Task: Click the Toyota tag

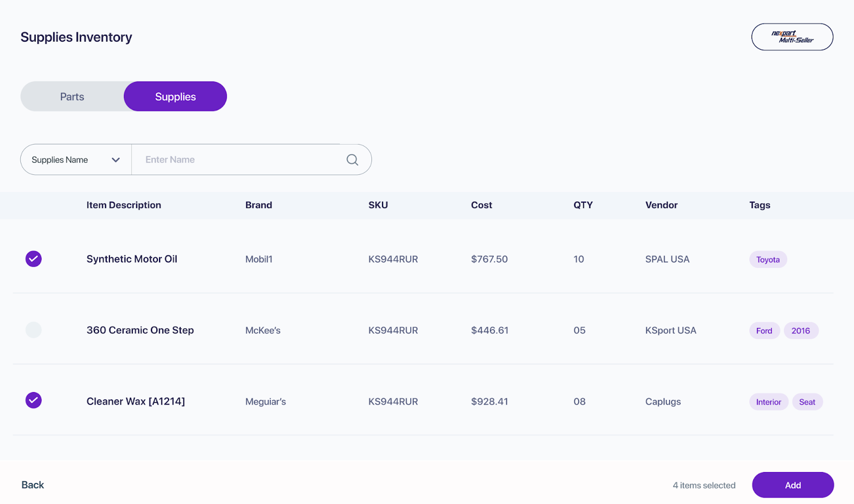Action: coord(768,259)
